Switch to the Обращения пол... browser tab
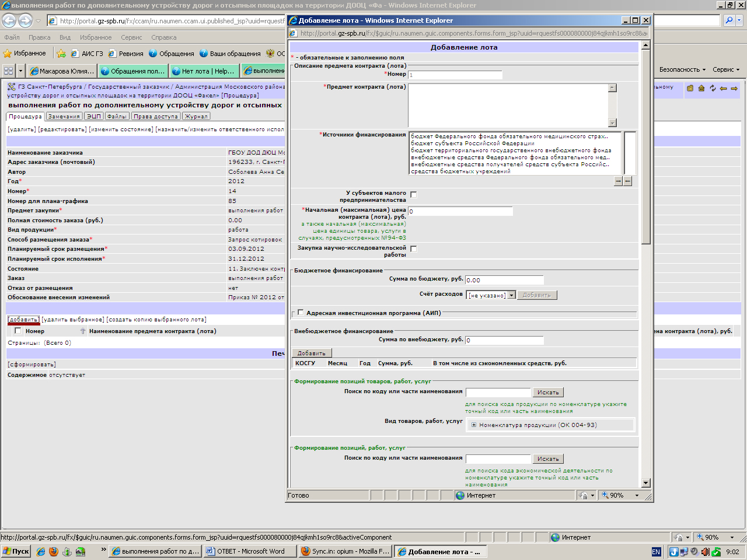 click(x=133, y=71)
